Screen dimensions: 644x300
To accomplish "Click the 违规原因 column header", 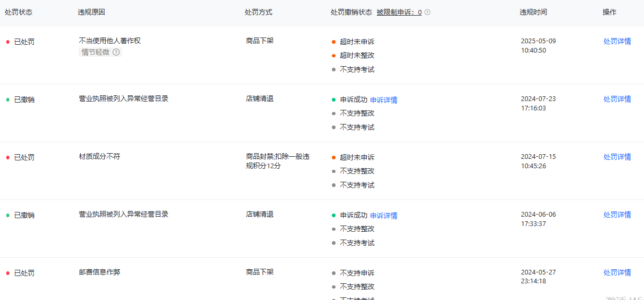I will click(x=92, y=12).
